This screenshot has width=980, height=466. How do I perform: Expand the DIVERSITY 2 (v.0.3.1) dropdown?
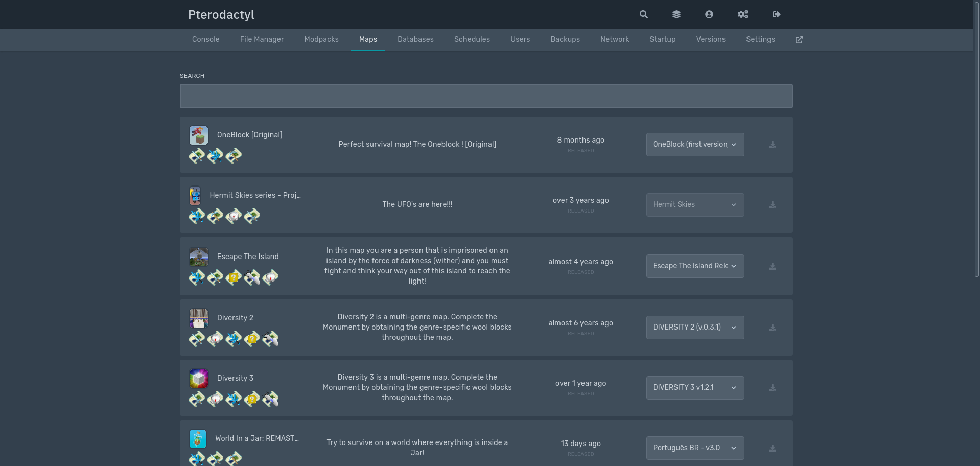pos(694,328)
